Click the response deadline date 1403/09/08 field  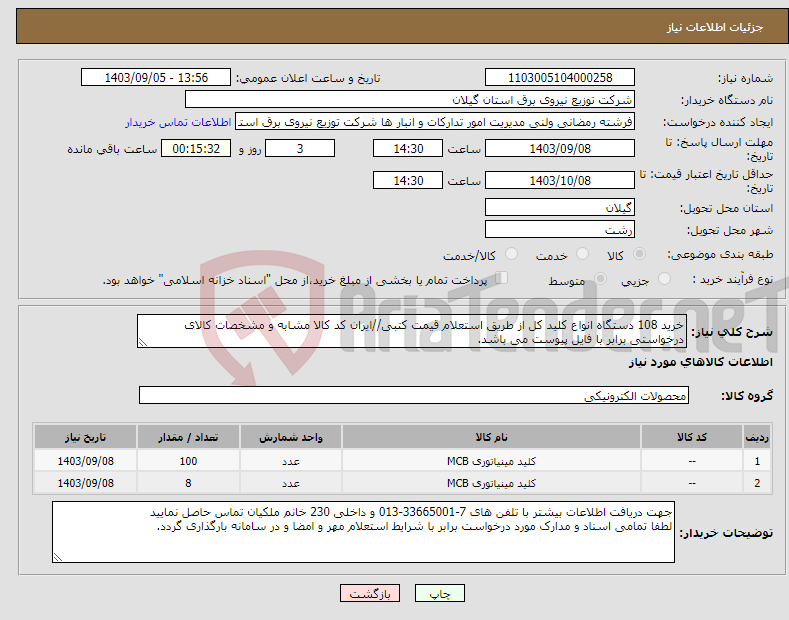pos(560,148)
